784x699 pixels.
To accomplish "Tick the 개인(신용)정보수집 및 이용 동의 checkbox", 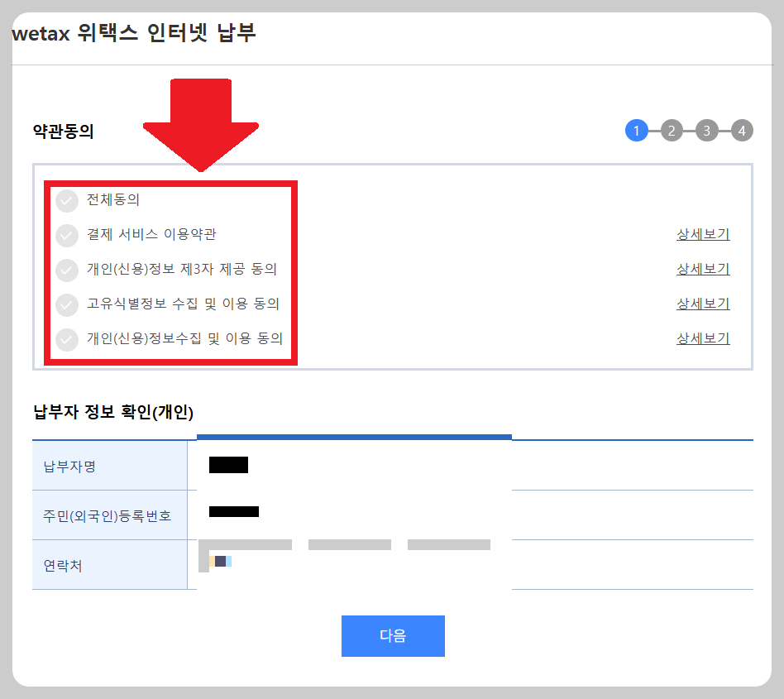I will [x=67, y=338].
